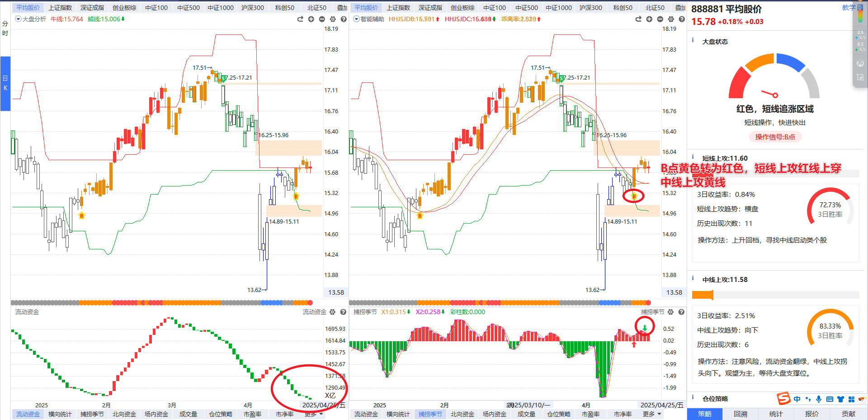
Task: Open settings gear for the right main chart
Action: click(671, 19)
